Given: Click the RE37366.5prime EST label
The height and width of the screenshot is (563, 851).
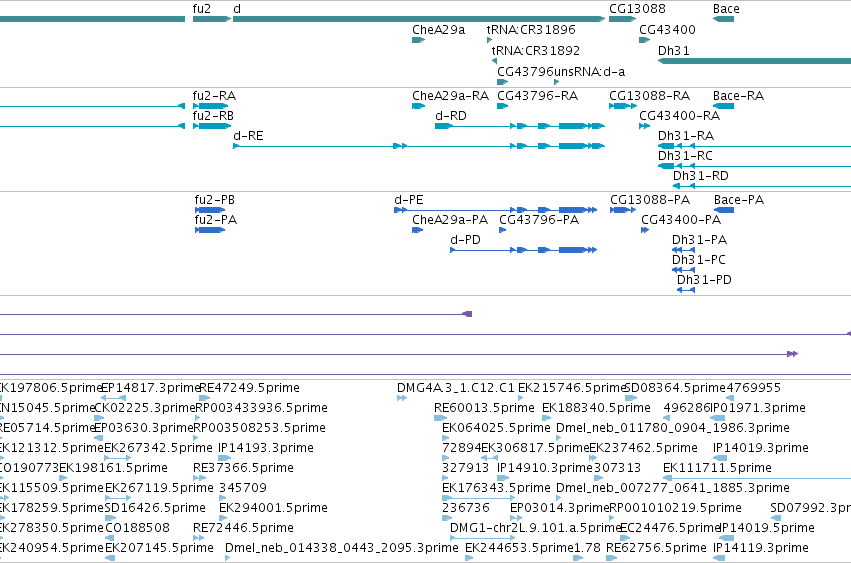Looking at the screenshot, I should coord(243,468).
